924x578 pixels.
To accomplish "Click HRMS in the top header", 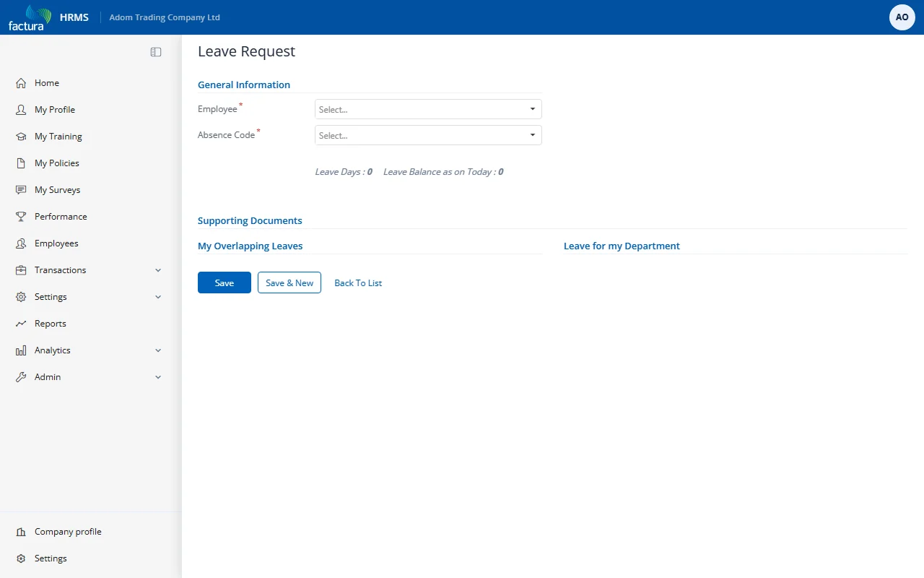I will (74, 17).
